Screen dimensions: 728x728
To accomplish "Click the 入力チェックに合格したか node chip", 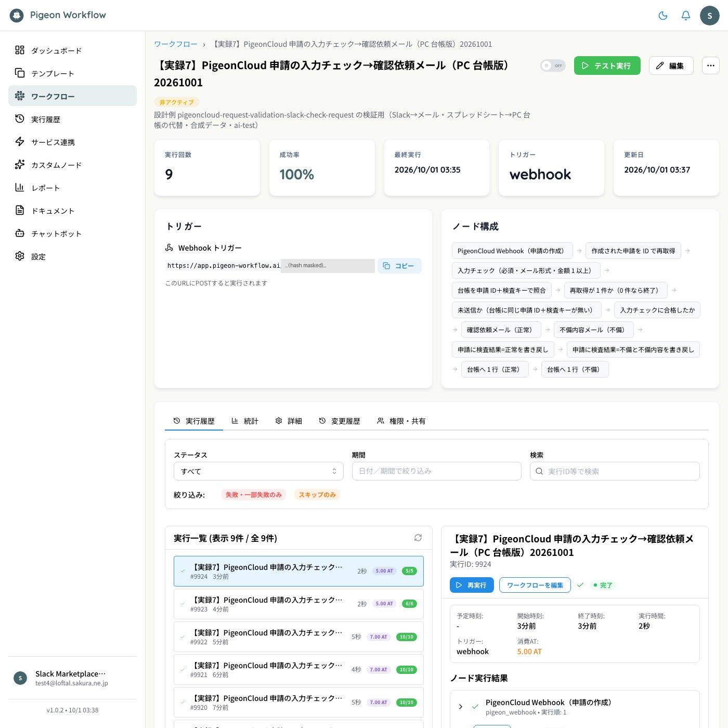I will [x=657, y=310].
